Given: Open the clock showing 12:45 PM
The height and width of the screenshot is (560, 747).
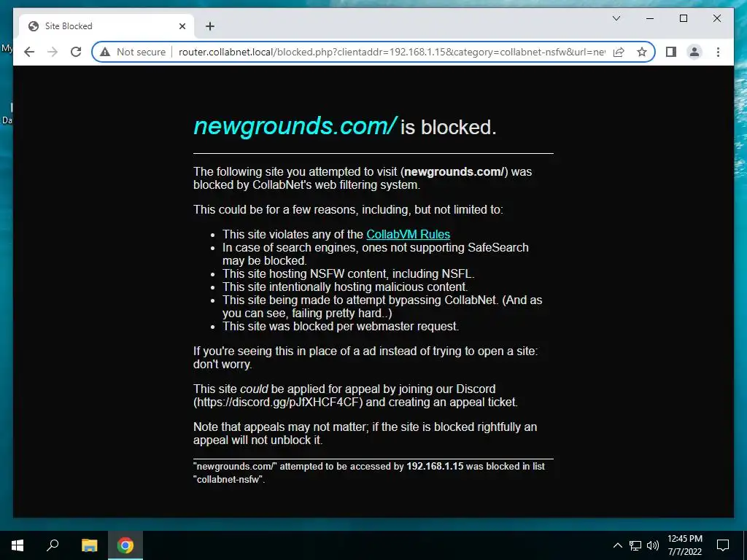Looking at the screenshot, I should tap(684, 545).
